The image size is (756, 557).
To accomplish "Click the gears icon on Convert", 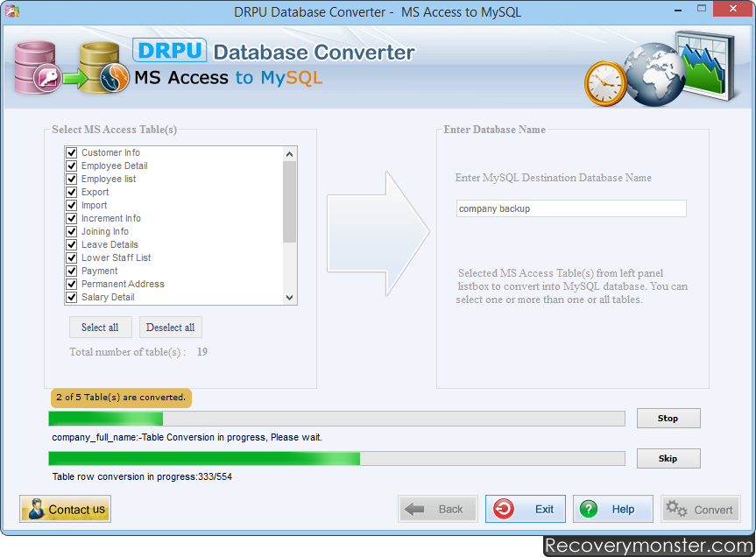I will point(676,508).
